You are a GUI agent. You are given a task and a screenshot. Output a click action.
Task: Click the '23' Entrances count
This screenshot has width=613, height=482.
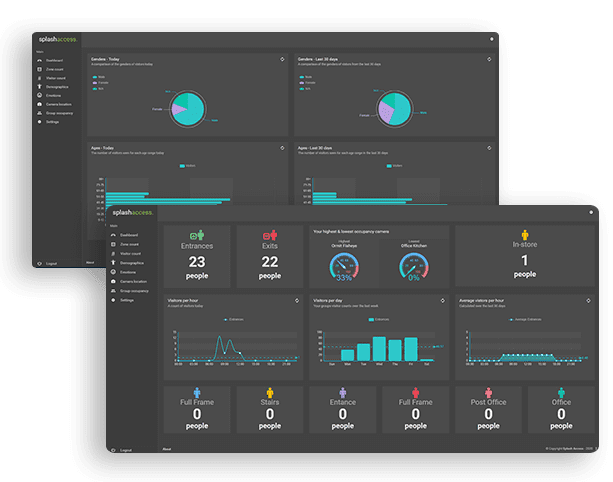197,262
